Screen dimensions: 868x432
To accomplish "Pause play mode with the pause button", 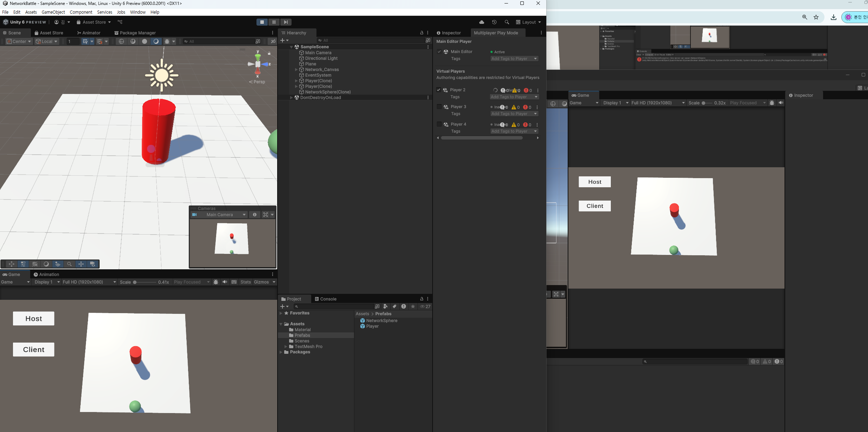I will [x=274, y=22].
